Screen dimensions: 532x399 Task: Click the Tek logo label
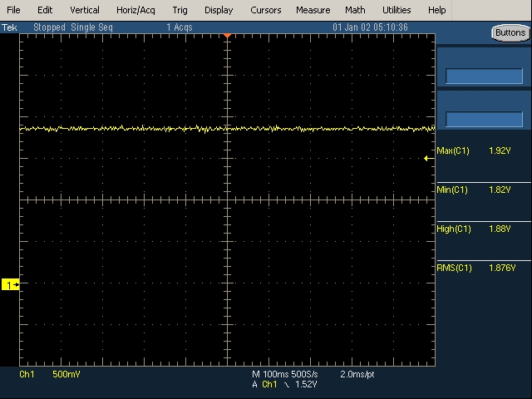point(9,27)
